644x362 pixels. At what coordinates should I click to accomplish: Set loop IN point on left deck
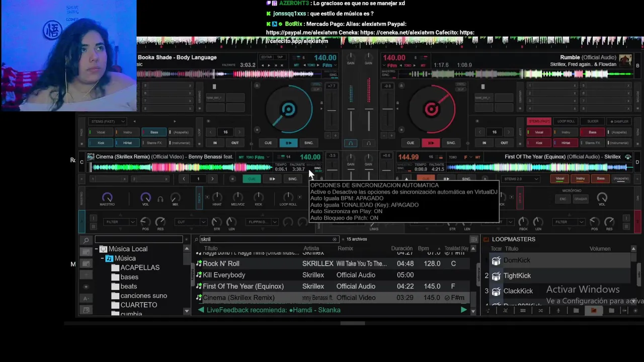[215, 143]
